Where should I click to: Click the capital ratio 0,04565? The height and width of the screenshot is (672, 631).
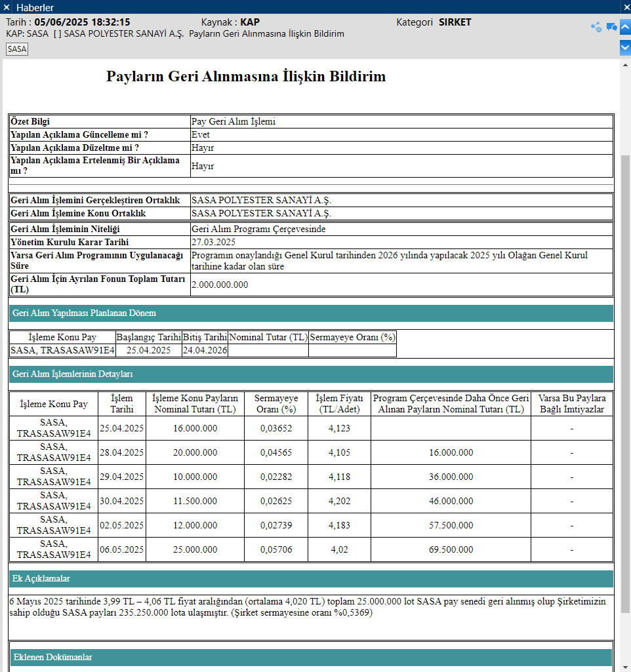276,452
